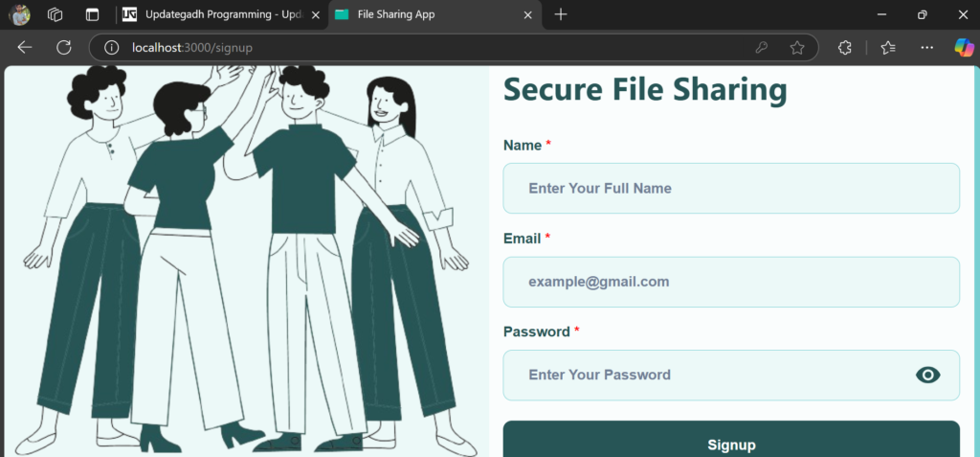Click the example@gmail.com email field
This screenshot has width=980, height=457.
tap(731, 282)
